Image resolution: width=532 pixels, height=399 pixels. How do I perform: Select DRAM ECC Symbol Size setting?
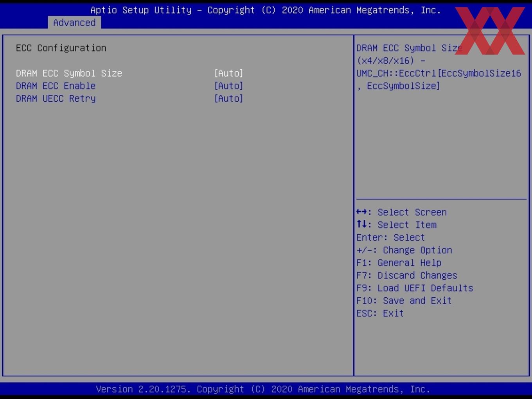[69, 73]
